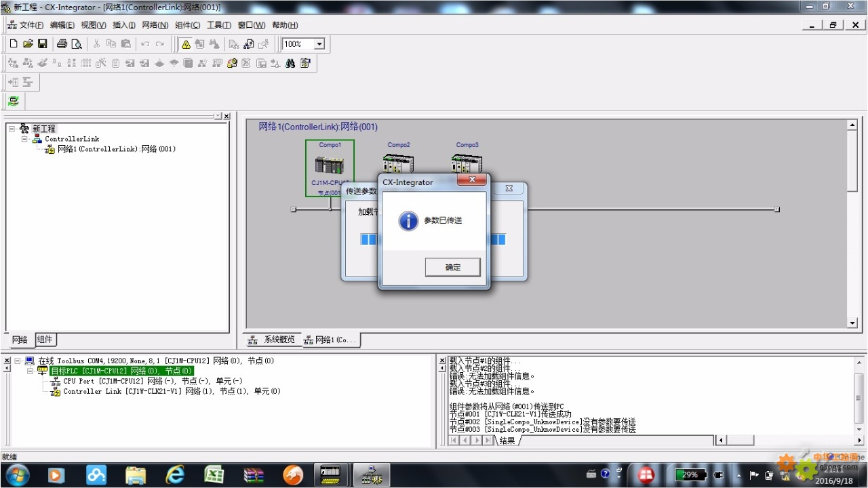The height and width of the screenshot is (488, 868).
Task: Click the blue info icon in dialog
Action: click(408, 220)
